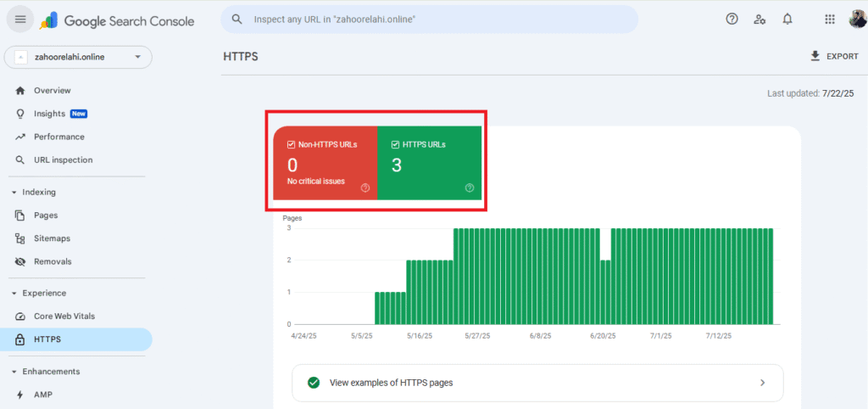Click the Sitemaps tree icon

pyautogui.click(x=20, y=238)
